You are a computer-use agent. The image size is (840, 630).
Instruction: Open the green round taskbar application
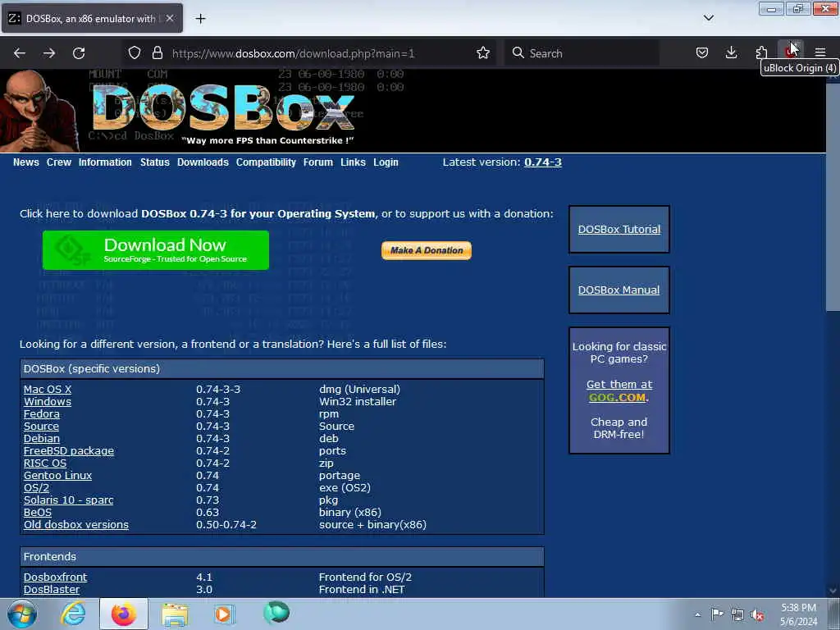point(276,613)
